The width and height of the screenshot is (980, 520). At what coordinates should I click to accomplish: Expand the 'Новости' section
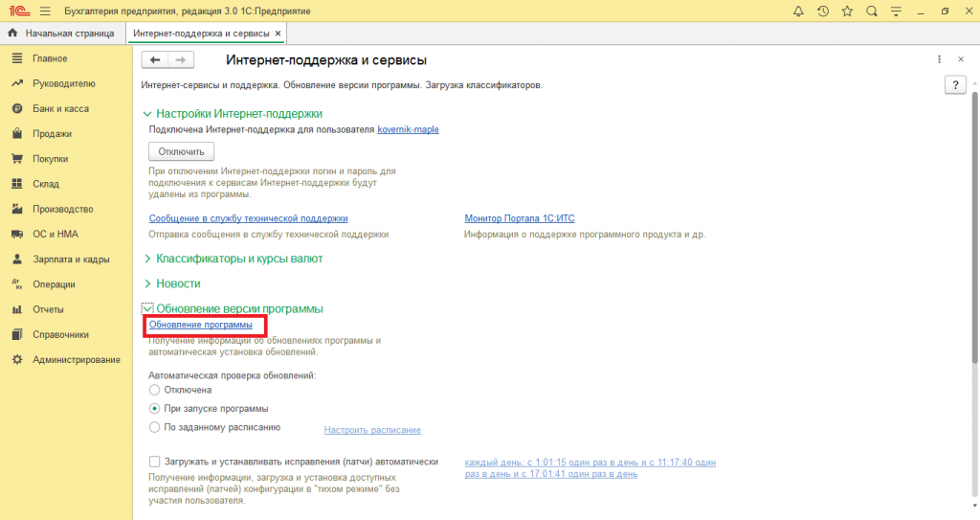pos(178,283)
